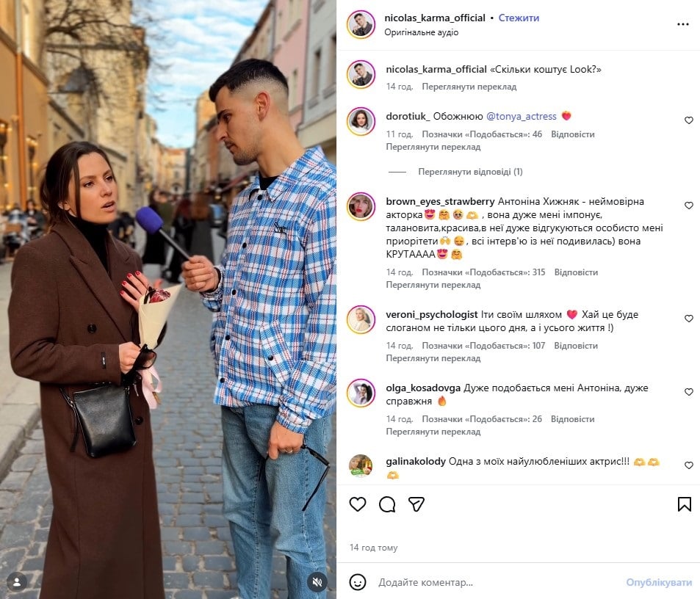View translation under the caption
700x599 pixels.
click(469, 87)
